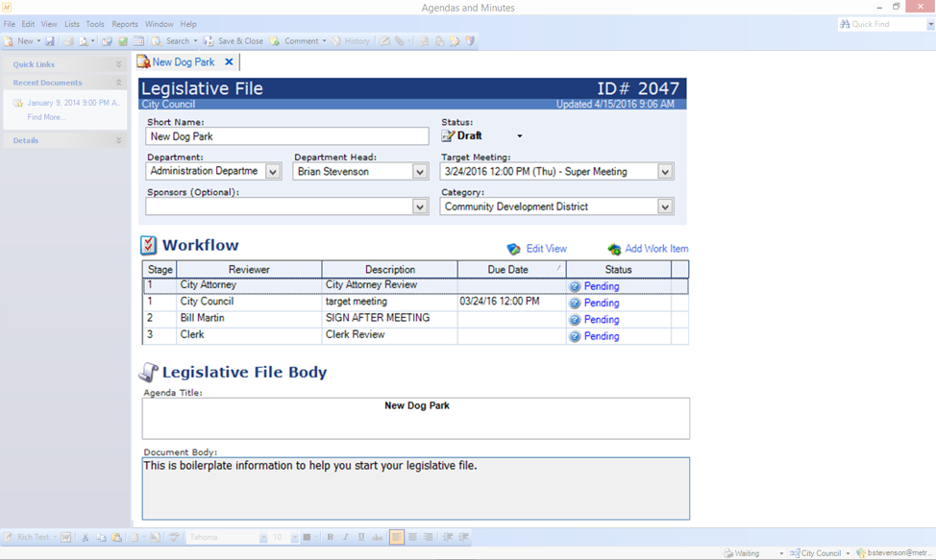
Task: Open City Council status bar dropdown
Action: pos(848,553)
